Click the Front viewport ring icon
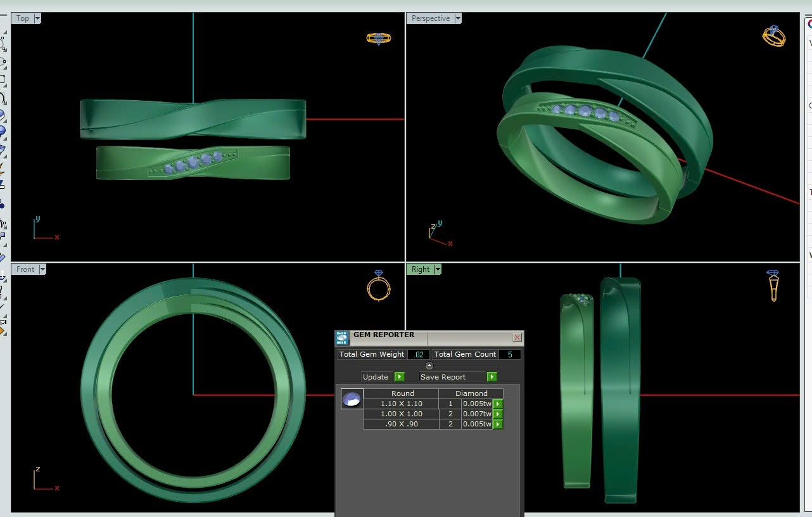 [x=378, y=286]
